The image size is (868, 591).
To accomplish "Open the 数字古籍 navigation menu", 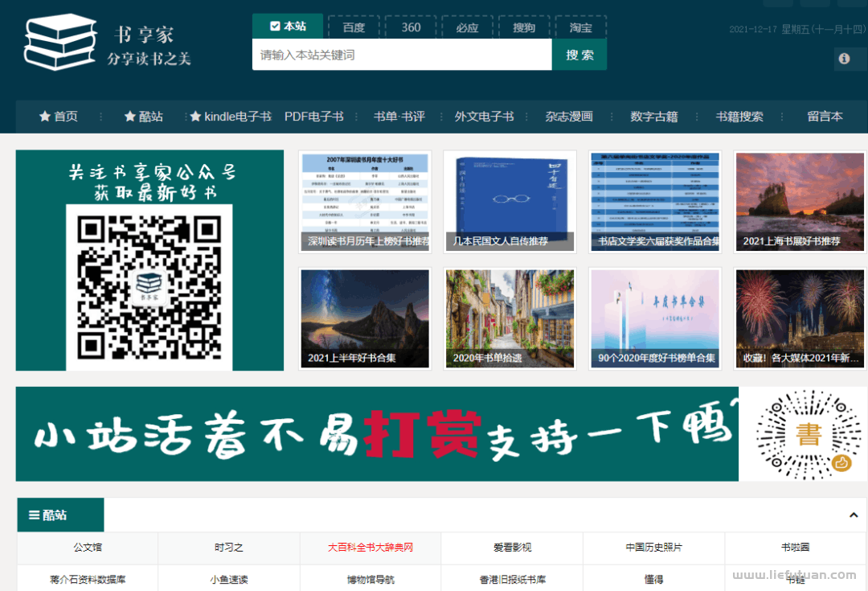I will click(654, 116).
